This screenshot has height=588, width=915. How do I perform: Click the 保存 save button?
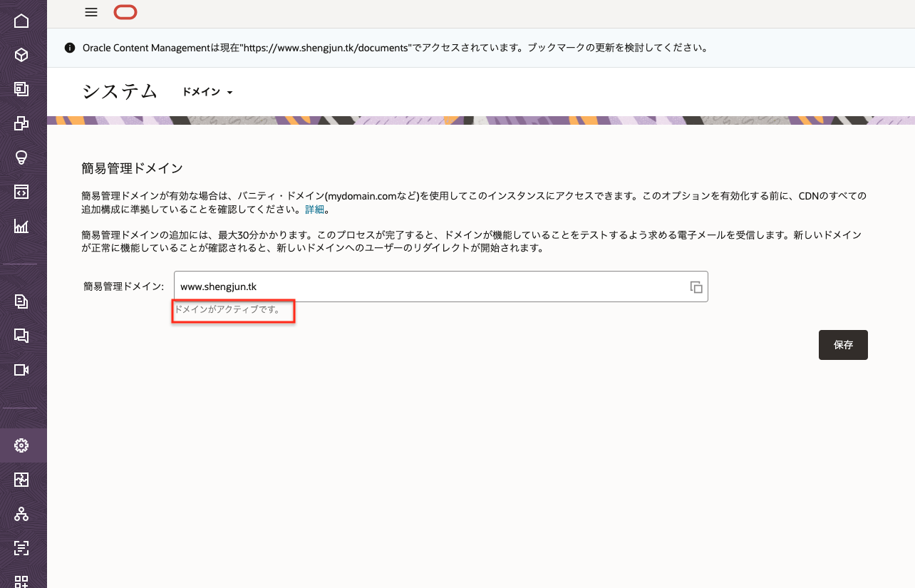click(843, 345)
